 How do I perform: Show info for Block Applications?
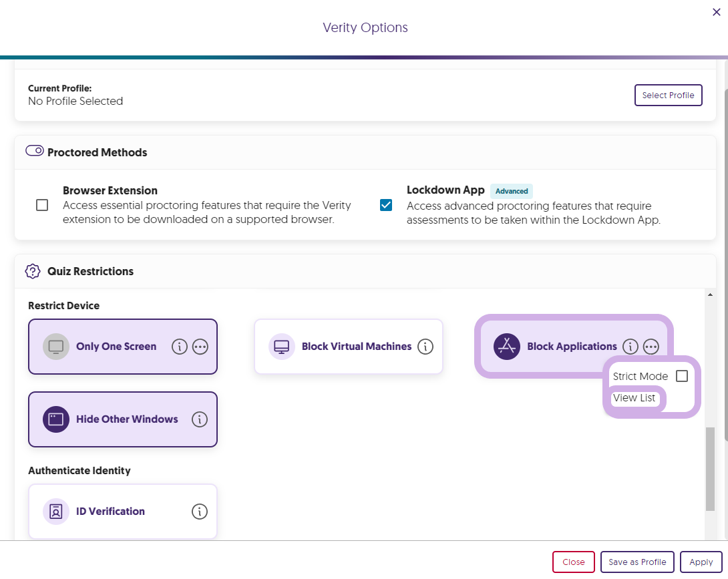tap(630, 347)
